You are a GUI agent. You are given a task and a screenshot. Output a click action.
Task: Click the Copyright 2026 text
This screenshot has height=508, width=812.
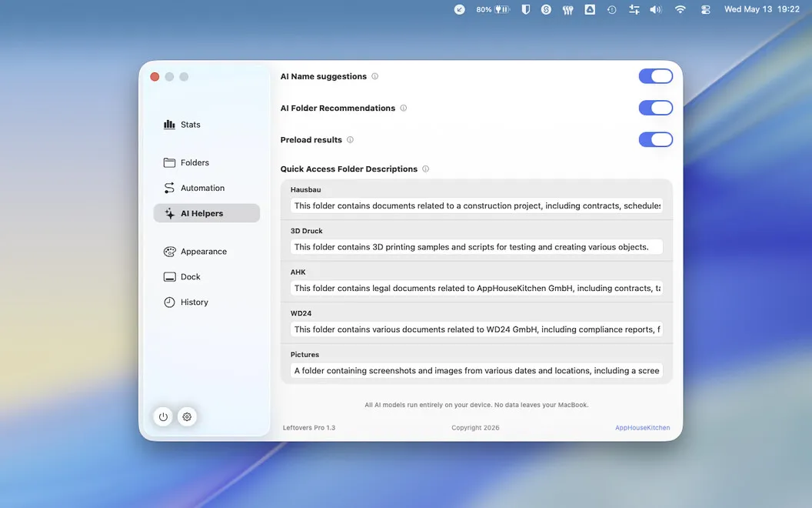(x=475, y=428)
